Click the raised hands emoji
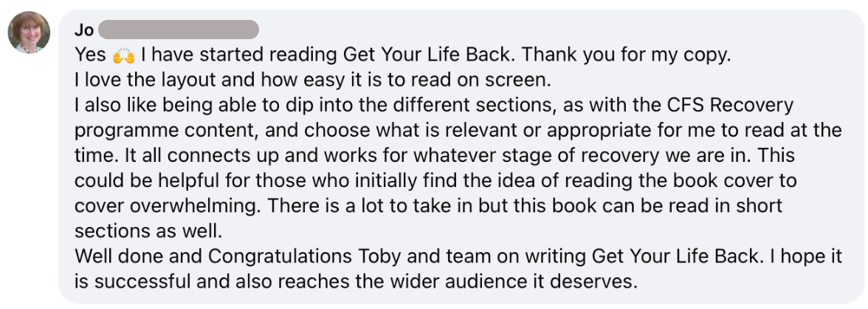Screen dimensions: 868x309 coord(123,55)
